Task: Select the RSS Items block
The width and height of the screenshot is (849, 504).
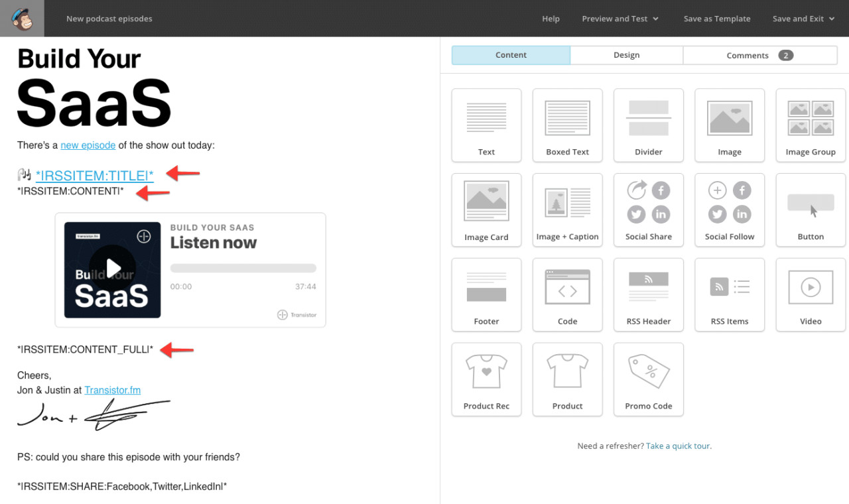Action: point(729,294)
